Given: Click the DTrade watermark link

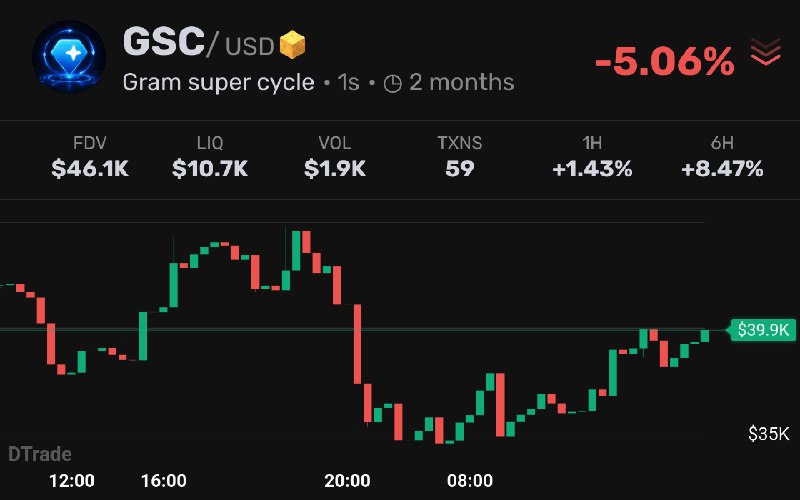Looking at the screenshot, I should pos(40,454).
